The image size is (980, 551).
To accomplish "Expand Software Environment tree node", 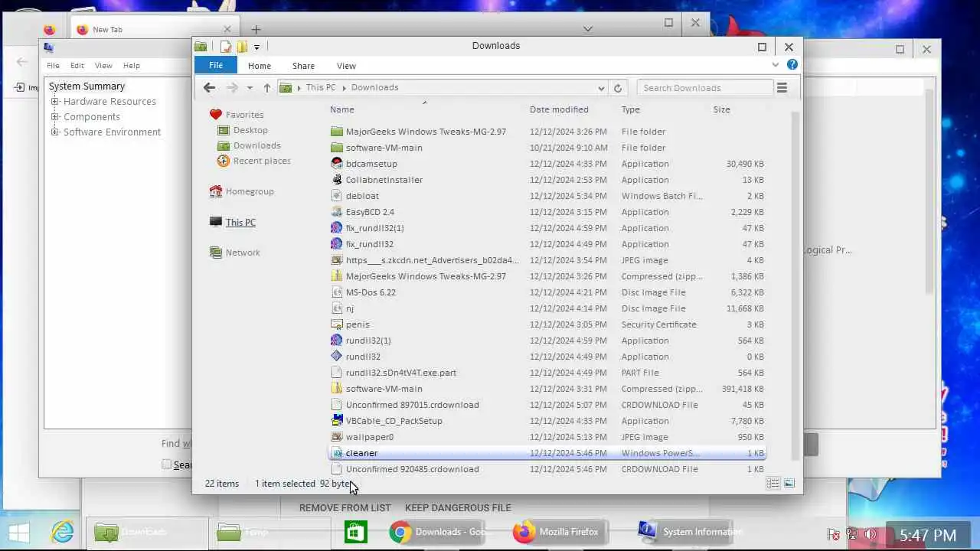I will [54, 132].
